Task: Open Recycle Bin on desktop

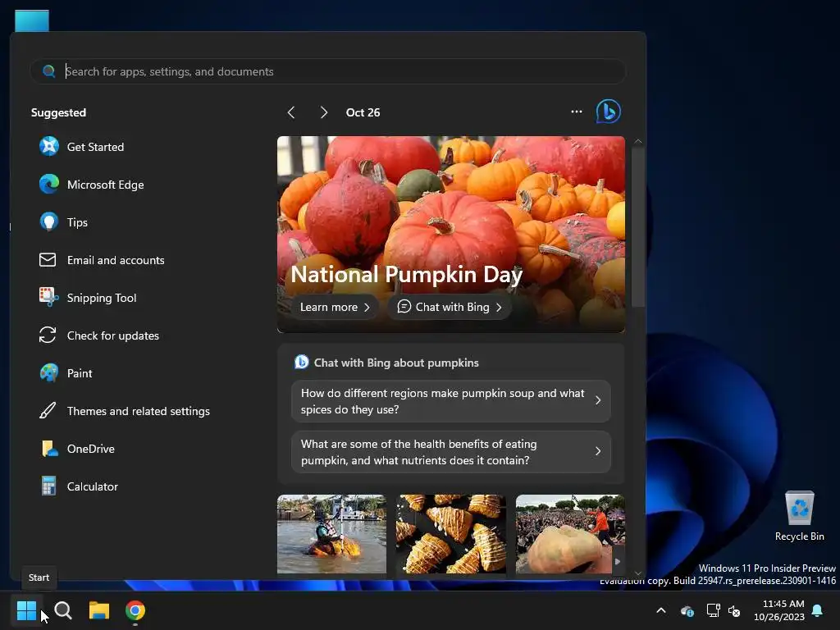Action: tap(799, 517)
